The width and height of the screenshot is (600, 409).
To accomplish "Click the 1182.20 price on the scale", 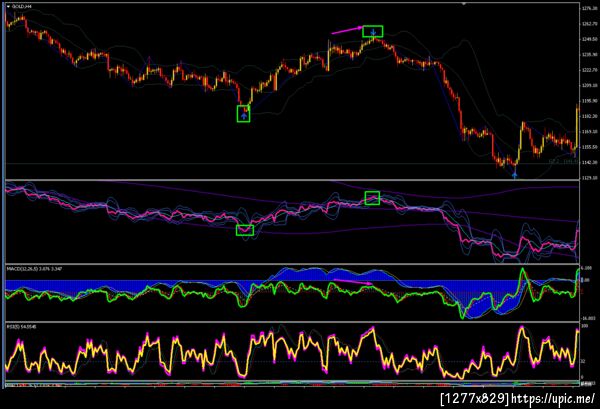I will point(589,116).
